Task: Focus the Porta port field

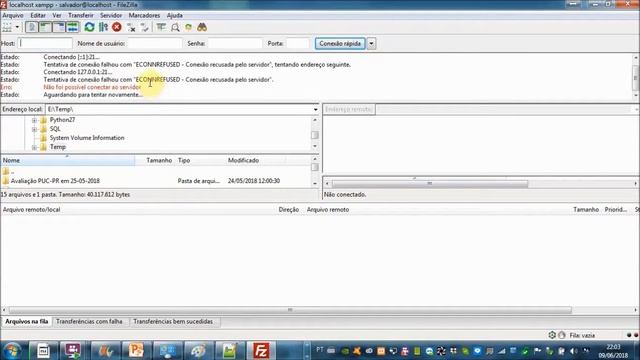Action: click(298, 43)
